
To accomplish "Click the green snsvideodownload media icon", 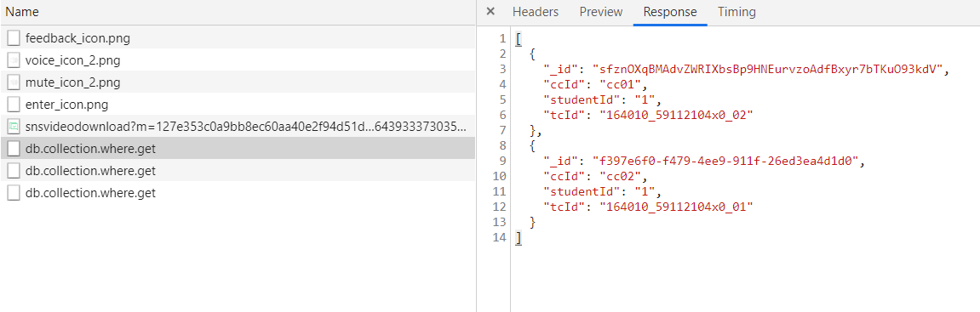I will [13, 127].
